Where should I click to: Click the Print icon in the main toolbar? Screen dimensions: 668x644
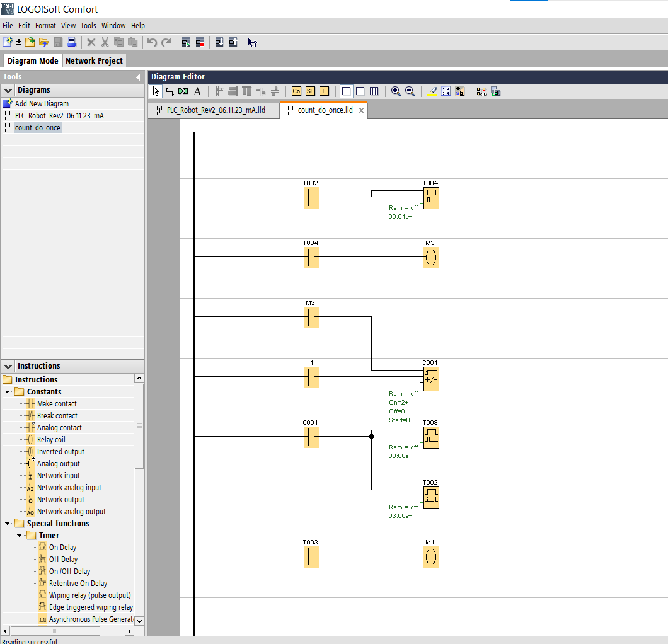pyautogui.click(x=71, y=42)
